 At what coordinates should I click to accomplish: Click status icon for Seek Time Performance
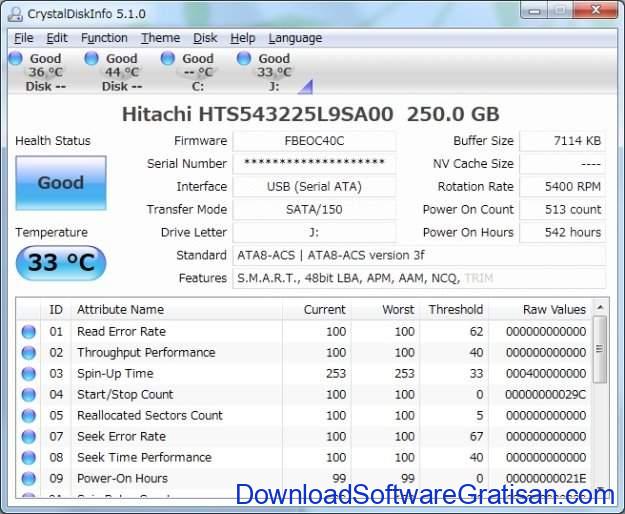point(29,457)
